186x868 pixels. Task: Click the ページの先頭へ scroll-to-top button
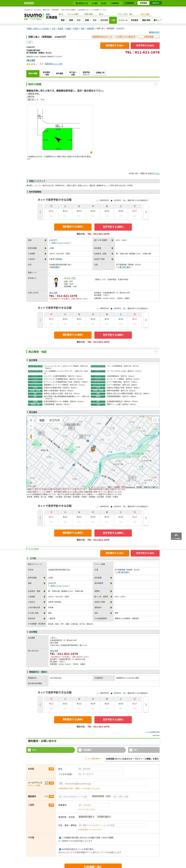tap(176, 536)
